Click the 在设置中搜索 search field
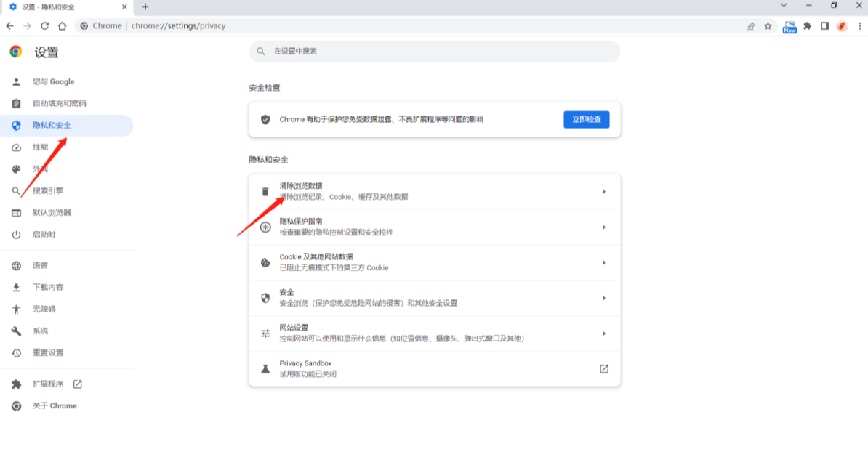The width and height of the screenshot is (868, 465). [x=435, y=51]
